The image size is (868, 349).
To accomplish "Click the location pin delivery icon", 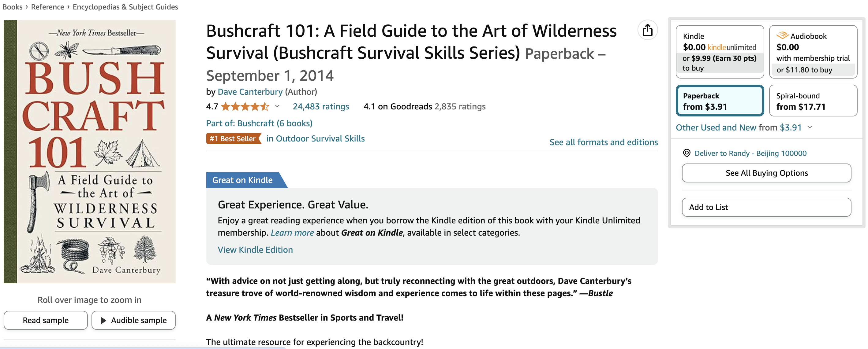I will [687, 153].
